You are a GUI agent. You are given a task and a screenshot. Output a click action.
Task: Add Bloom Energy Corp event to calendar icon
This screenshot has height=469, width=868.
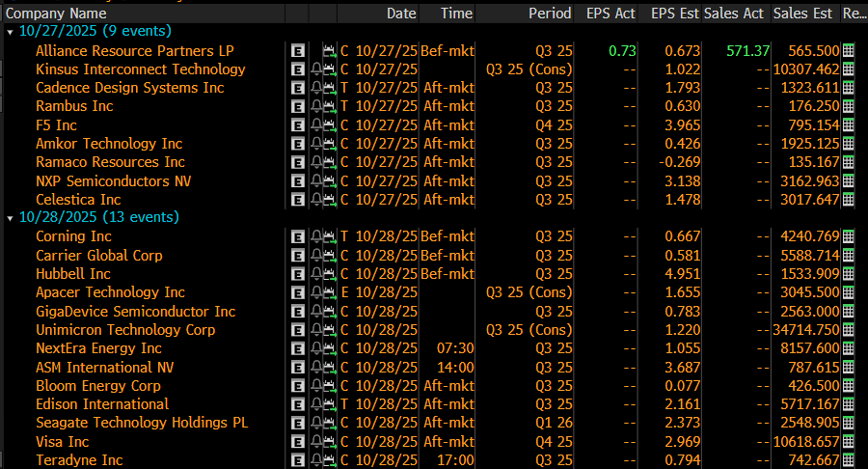(330, 386)
